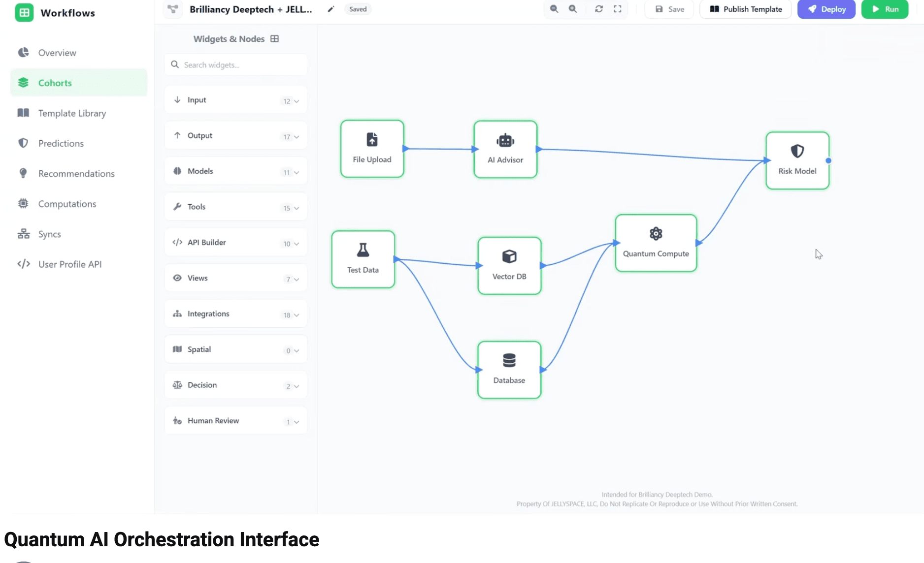The height and width of the screenshot is (563, 924).
Task: Select the File Upload node
Action: pos(372,149)
